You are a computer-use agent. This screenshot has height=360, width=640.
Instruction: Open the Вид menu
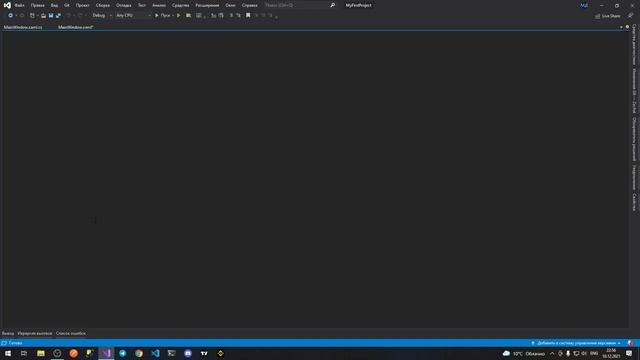coord(54,5)
